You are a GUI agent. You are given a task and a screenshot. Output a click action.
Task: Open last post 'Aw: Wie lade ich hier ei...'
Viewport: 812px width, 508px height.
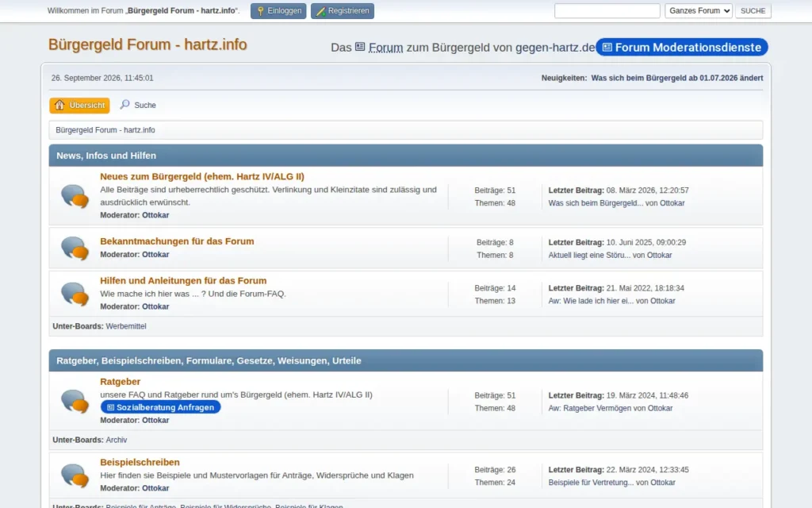591,301
